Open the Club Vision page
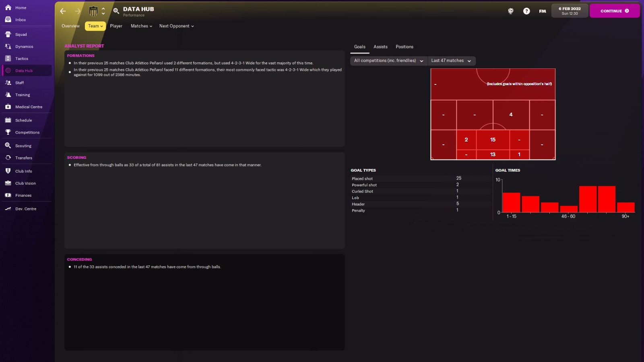Image resolution: width=644 pixels, height=362 pixels. click(x=25, y=183)
